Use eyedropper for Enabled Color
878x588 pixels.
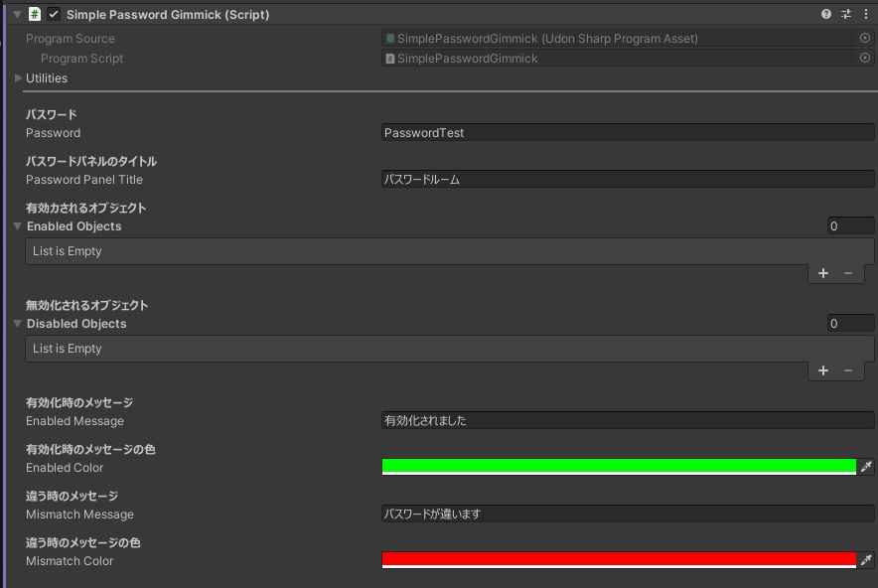[866, 467]
